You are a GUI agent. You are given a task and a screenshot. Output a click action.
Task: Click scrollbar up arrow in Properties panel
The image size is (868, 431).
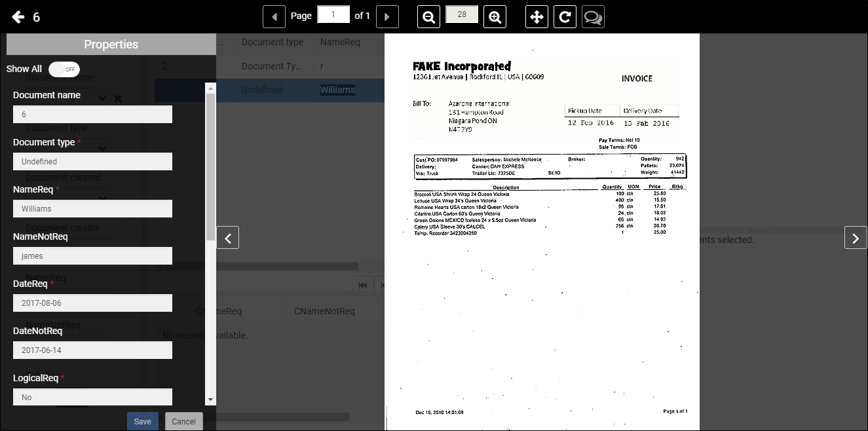coord(210,87)
